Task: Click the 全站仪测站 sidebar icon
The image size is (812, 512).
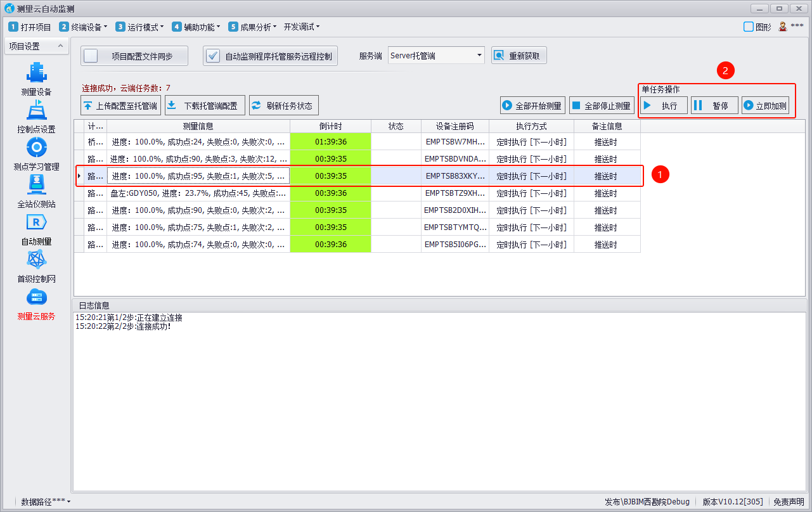Action: 36,185
